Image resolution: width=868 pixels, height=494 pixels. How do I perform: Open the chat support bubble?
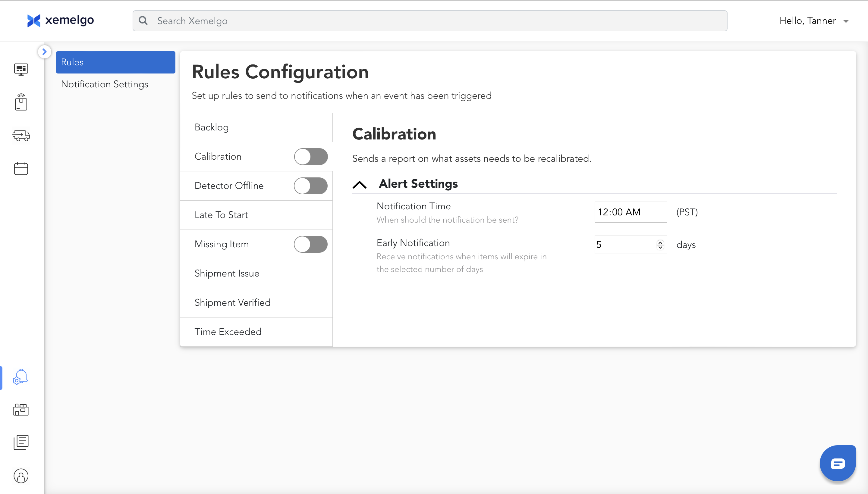pyautogui.click(x=838, y=463)
